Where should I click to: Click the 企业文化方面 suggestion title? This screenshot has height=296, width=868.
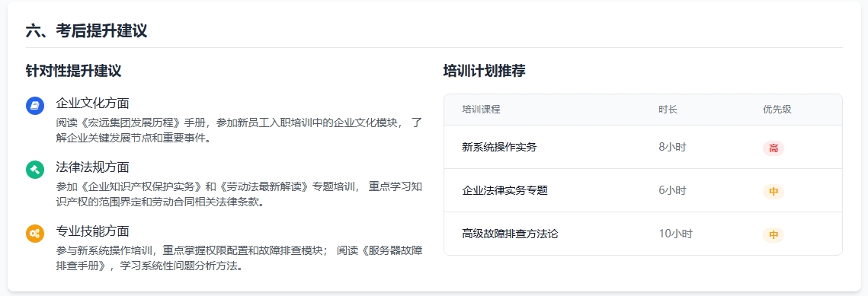(x=92, y=103)
